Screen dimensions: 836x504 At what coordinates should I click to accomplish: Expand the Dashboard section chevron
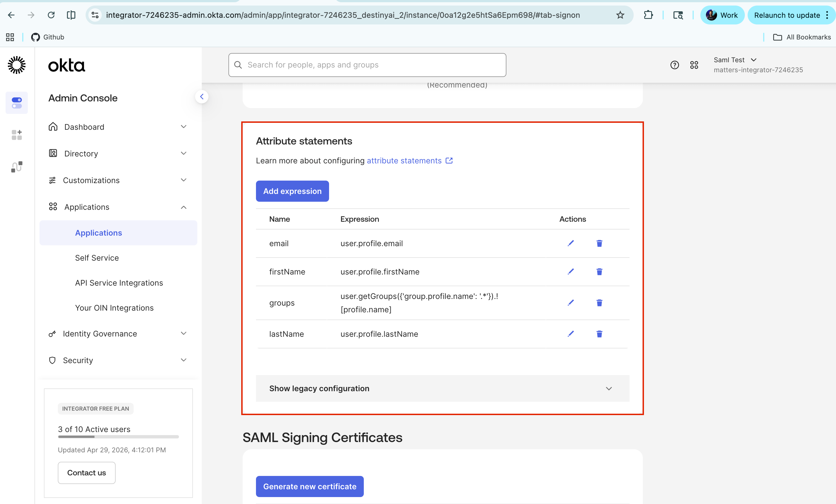coord(183,126)
